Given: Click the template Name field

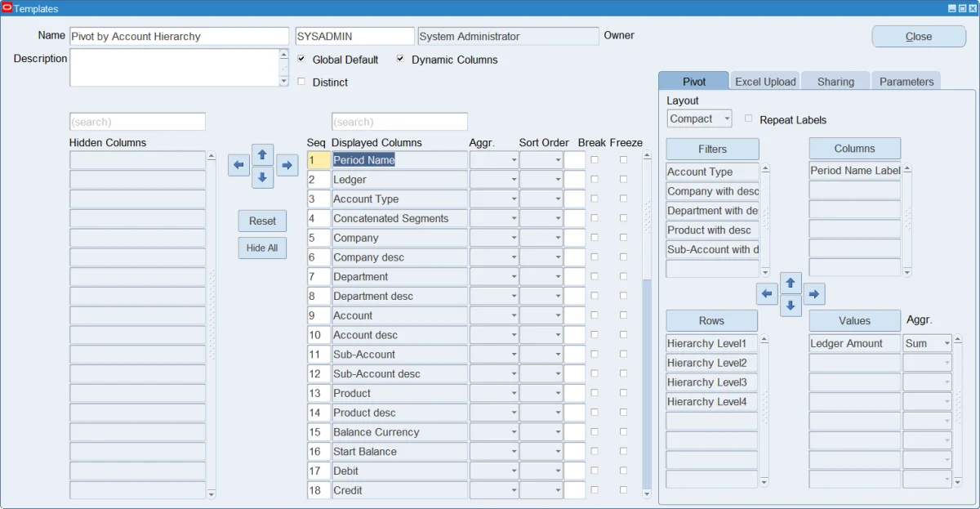Looking at the screenshot, I should pyautogui.click(x=180, y=36).
